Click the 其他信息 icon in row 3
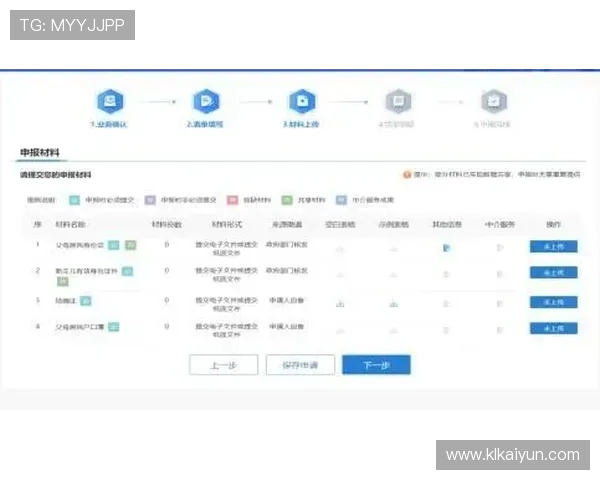Viewport: 600px width, 480px height. pyautogui.click(x=446, y=304)
